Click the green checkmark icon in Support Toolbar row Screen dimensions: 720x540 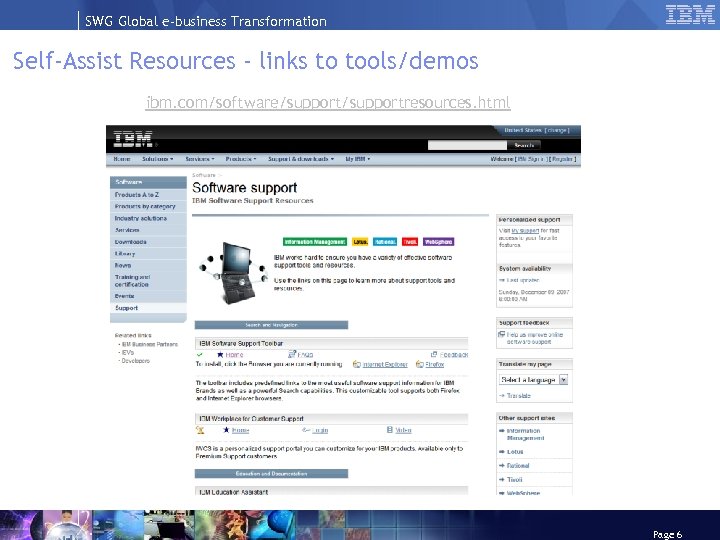pyautogui.click(x=199, y=354)
